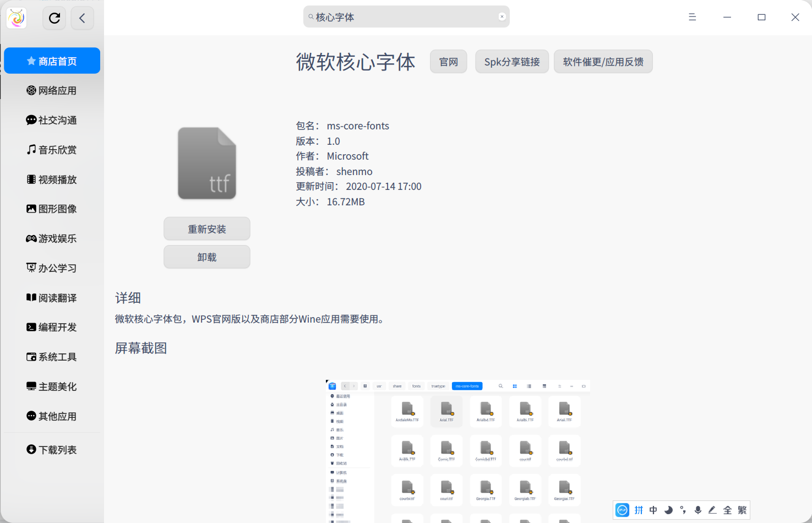The width and height of the screenshot is (812, 523).
Task: Select the voice input microphone icon
Action: (697, 510)
